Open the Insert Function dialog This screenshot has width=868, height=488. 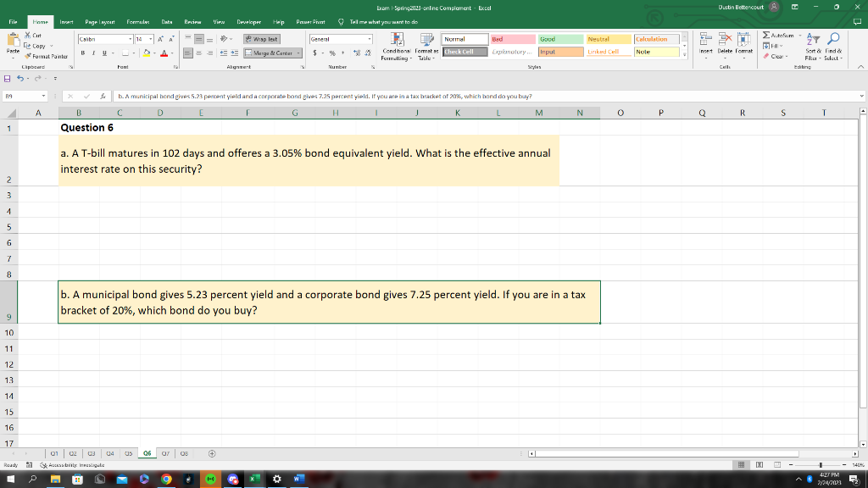(103, 97)
